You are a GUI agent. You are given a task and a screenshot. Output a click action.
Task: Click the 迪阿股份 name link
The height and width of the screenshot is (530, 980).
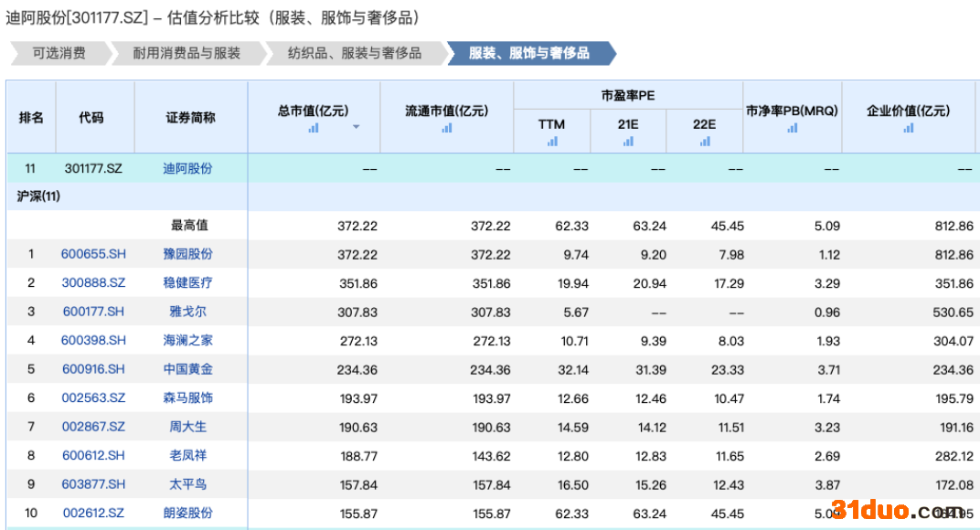pyautogui.click(x=188, y=168)
